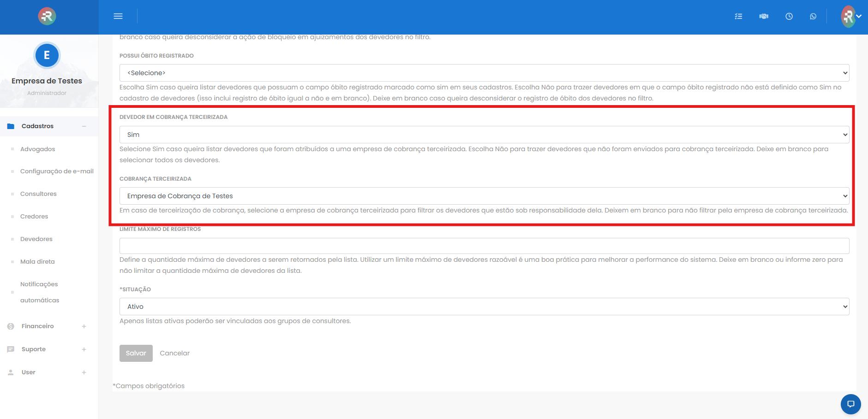Go to Devedores in the sidebar
This screenshot has height=419, width=868.
point(36,239)
